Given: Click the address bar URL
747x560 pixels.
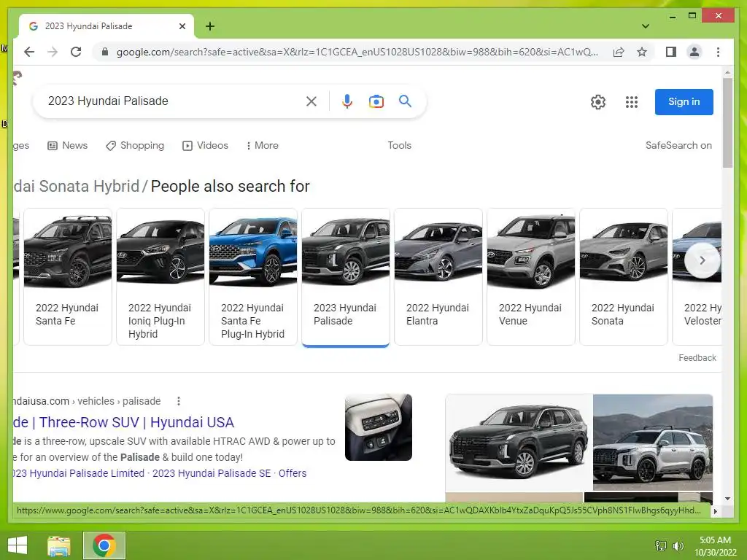Looking at the screenshot, I should [357, 52].
